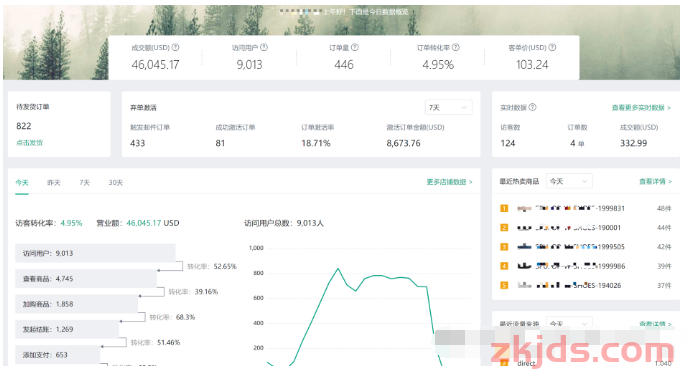Viewport: 693px width, 382px height.
Task: Click the 124 访客数 value
Action: 508,143
